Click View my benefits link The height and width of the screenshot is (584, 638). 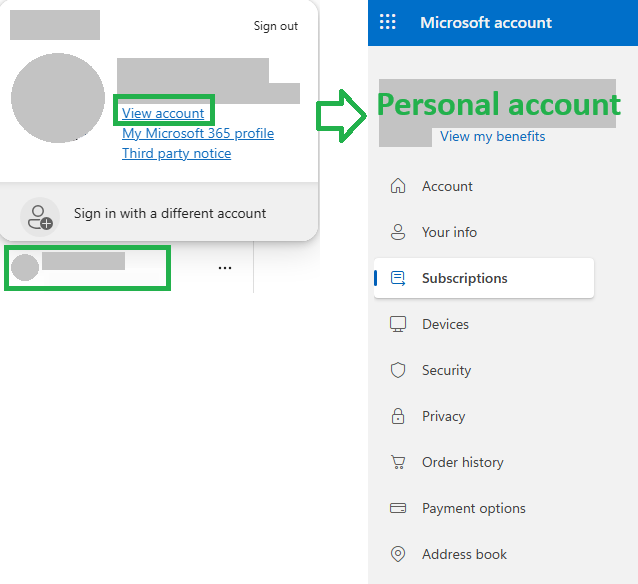point(492,136)
